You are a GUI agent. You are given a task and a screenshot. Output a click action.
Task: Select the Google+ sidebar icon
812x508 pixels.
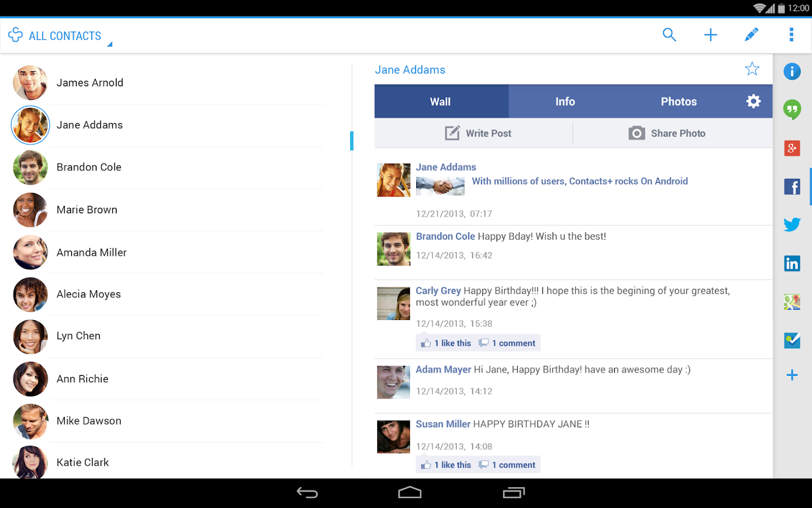(792, 148)
